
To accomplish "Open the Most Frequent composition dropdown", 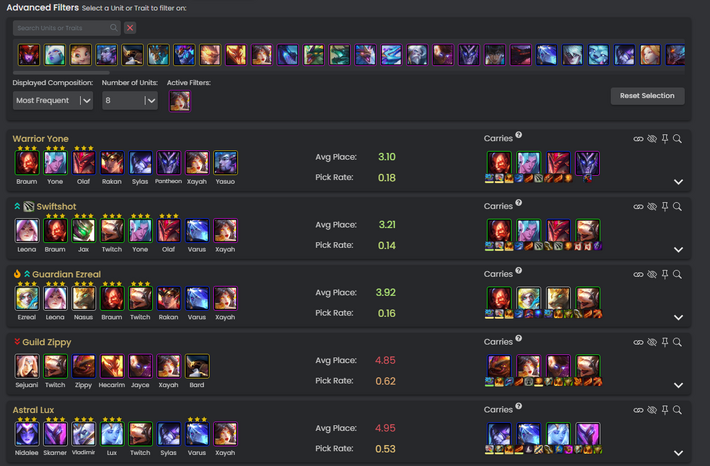I will pyautogui.click(x=53, y=101).
